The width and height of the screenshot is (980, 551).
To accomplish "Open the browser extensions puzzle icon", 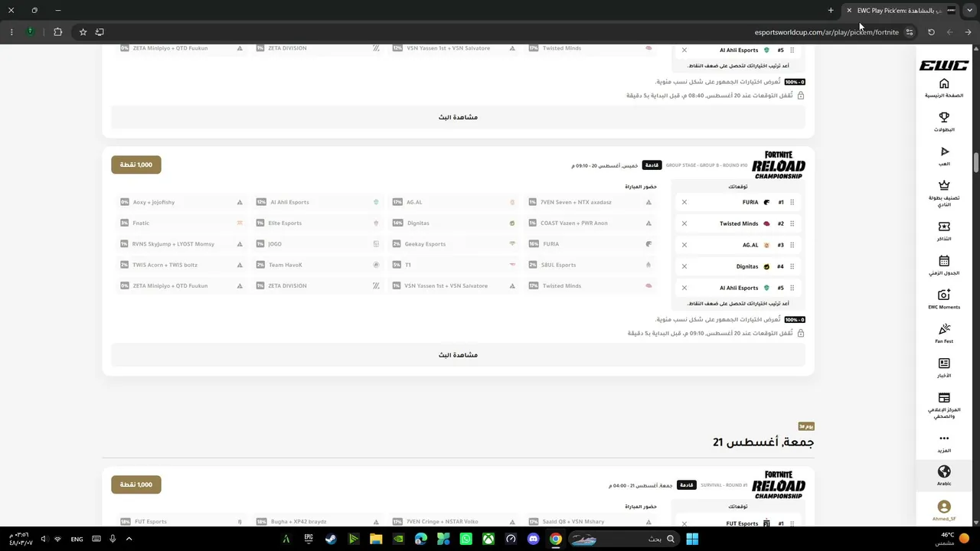I will (x=57, y=32).
